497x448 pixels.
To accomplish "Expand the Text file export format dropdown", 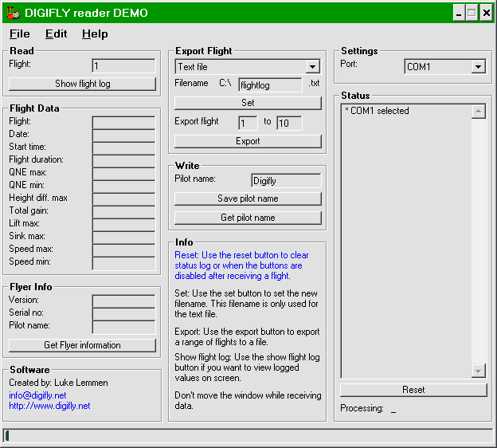I will tap(313, 67).
